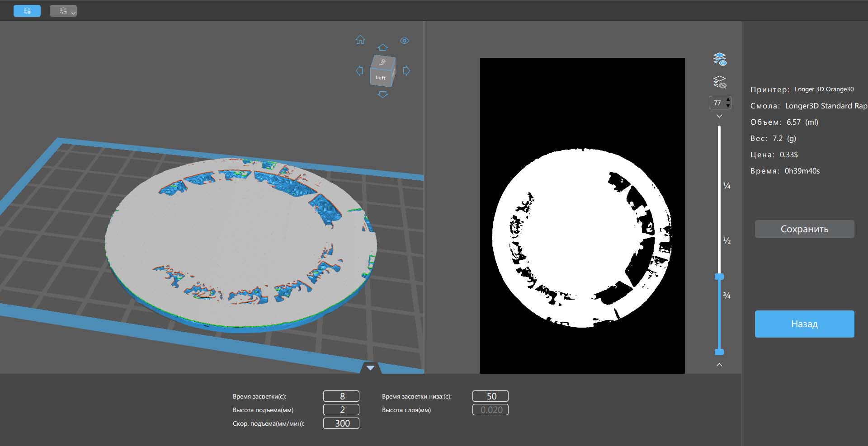Rotate view with the right arrow
The image size is (868, 446).
tap(406, 70)
